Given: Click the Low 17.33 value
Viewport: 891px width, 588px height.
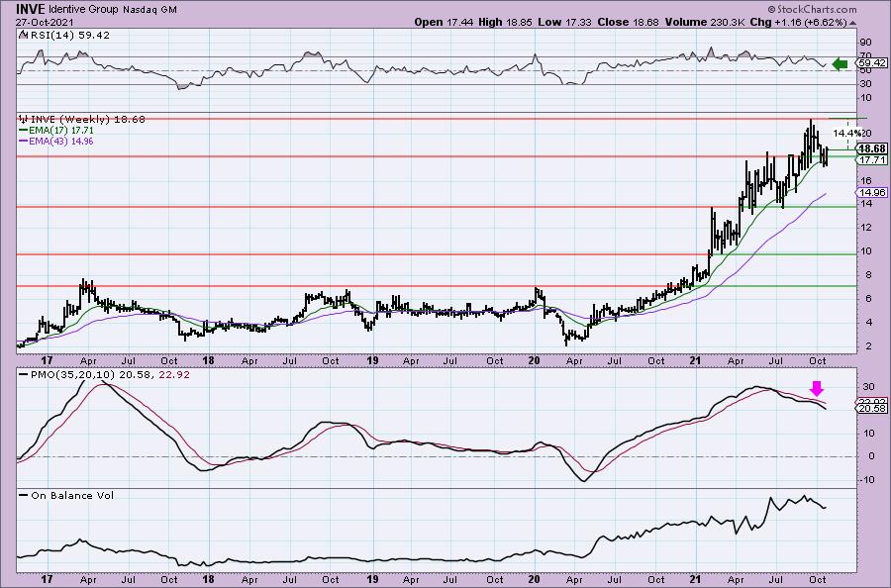Looking at the screenshot, I should [x=564, y=22].
